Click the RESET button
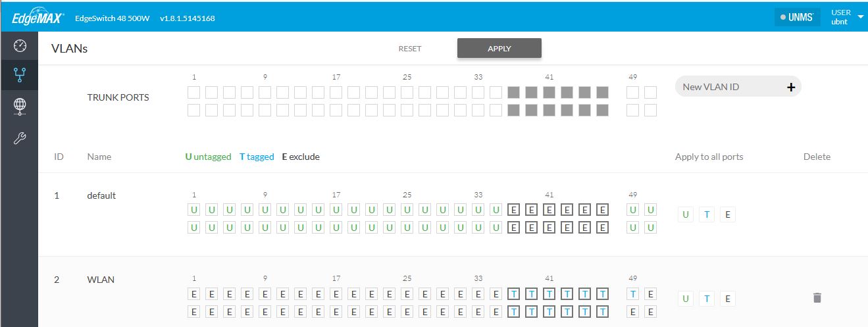This screenshot has height=327, width=868. coord(410,49)
